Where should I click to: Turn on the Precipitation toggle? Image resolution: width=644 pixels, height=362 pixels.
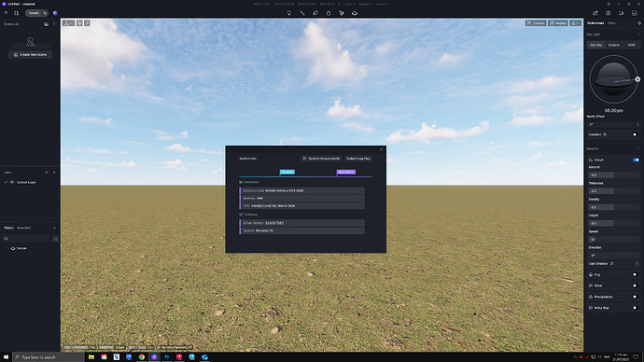pyautogui.click(x=635, y=297)
